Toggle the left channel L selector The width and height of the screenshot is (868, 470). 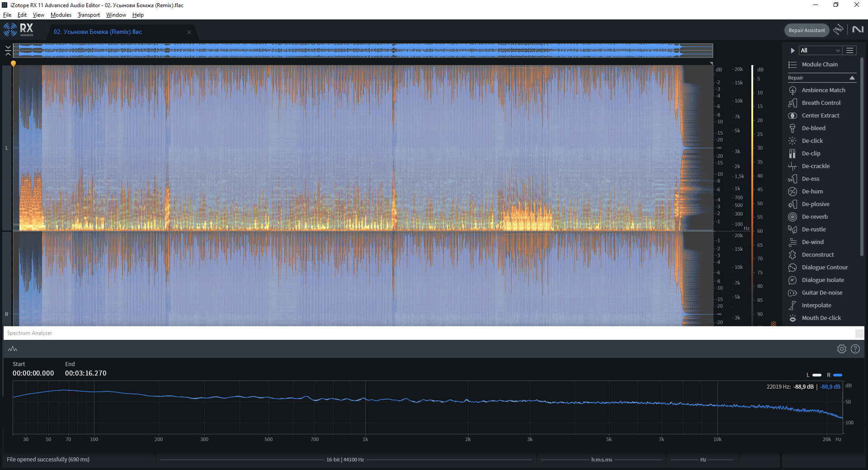[7, 148]
